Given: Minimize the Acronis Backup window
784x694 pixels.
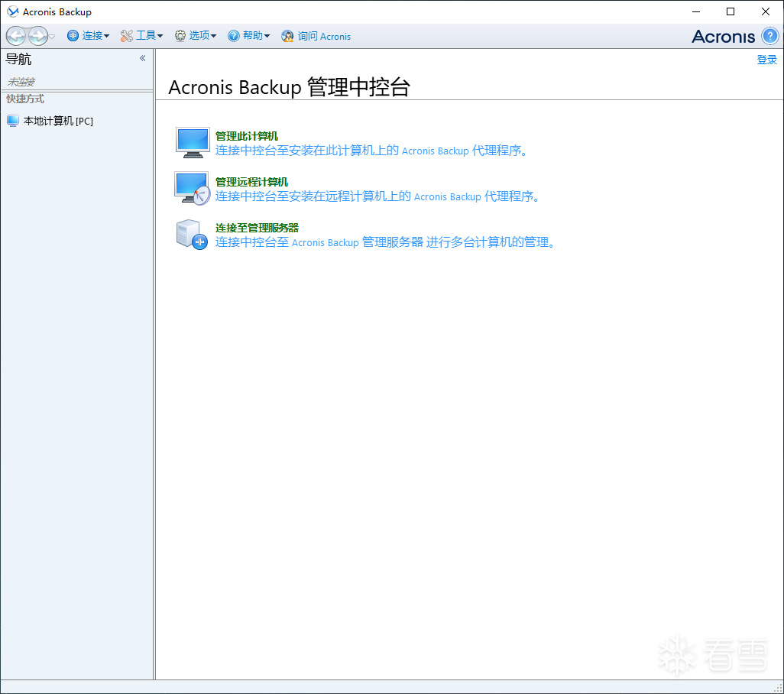Looking at the screenshot, I should point(696,11).
